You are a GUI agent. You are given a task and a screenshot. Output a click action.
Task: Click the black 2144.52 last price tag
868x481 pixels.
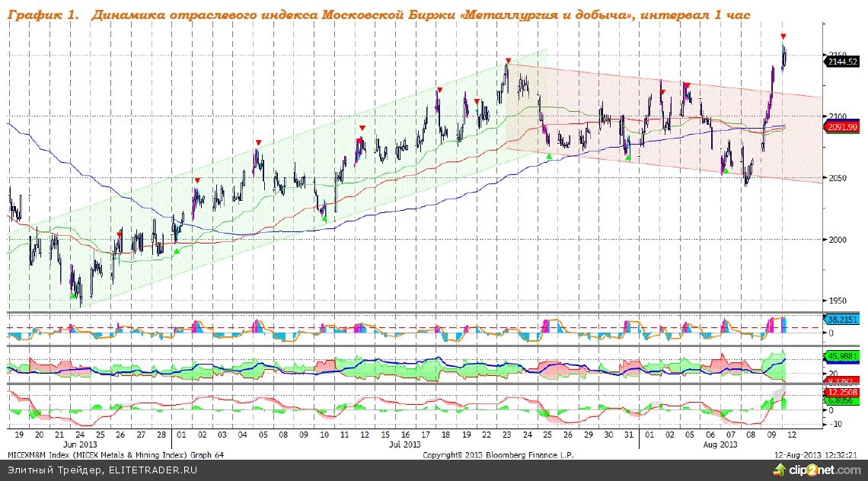[x=844, y=62]
